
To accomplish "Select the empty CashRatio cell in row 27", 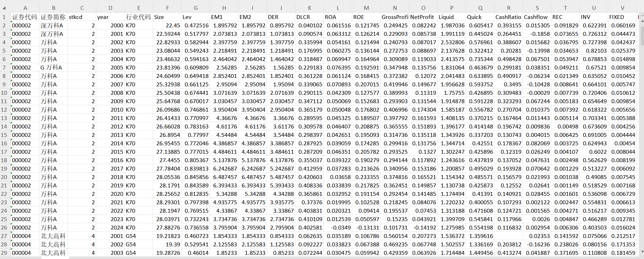I will coord(508,236).
